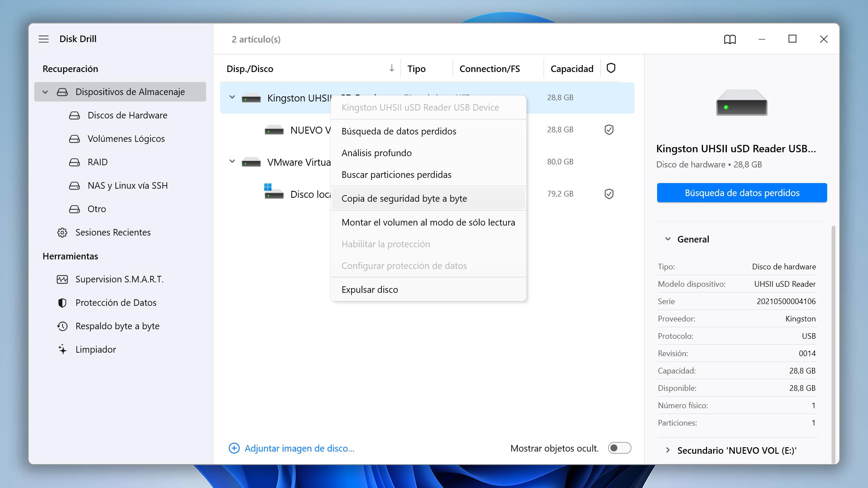Click the NUEVO V volume drive icon
The height and width of the screenshot is (488, 868).
pyautogui.click(x=274, y=130)
